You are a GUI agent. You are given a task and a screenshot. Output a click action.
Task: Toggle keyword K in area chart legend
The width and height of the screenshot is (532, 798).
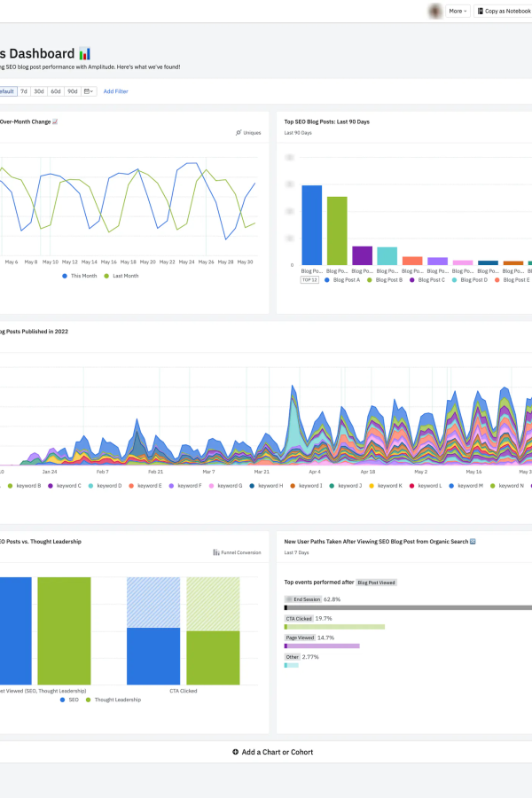tap(386, 486)
